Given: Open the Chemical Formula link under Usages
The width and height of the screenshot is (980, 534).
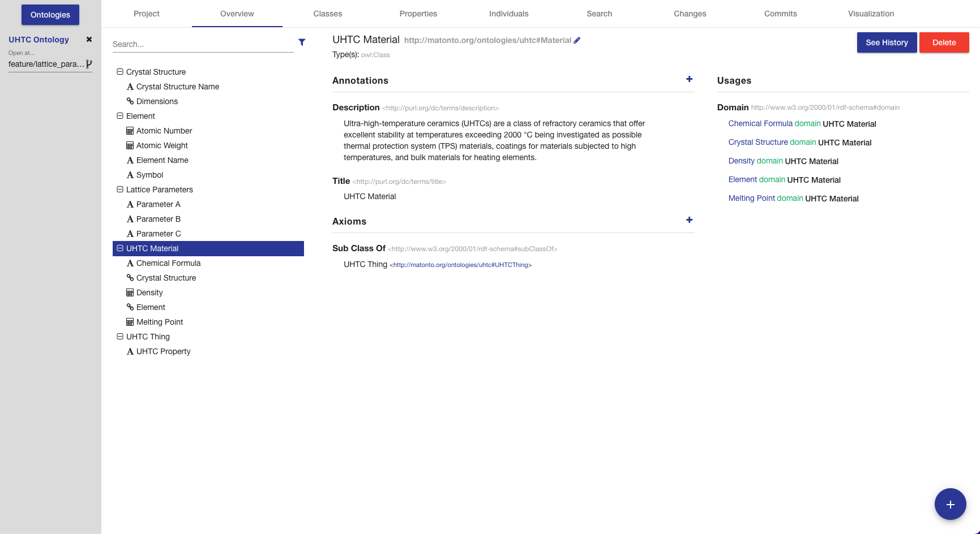Looking at the screenshot, I should tap(760, 123).
